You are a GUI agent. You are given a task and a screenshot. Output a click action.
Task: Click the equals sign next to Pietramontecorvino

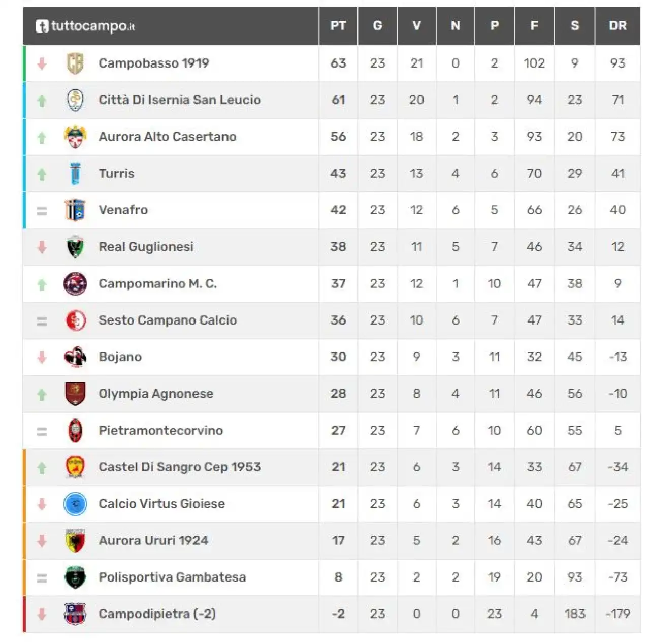(x=42, y=431)
